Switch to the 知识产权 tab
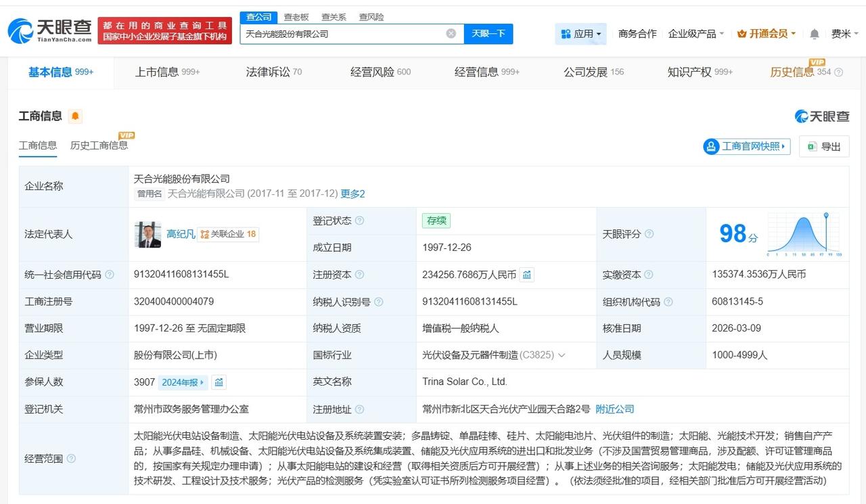The height and width of the screenshot is (504, 866). click(699, 72)
